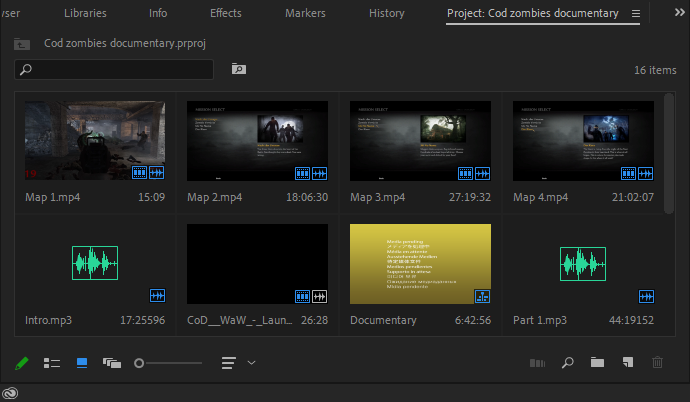Expand the sort options chevron
The height and width of the screenshot is (402, 690).
coord(251,363)
